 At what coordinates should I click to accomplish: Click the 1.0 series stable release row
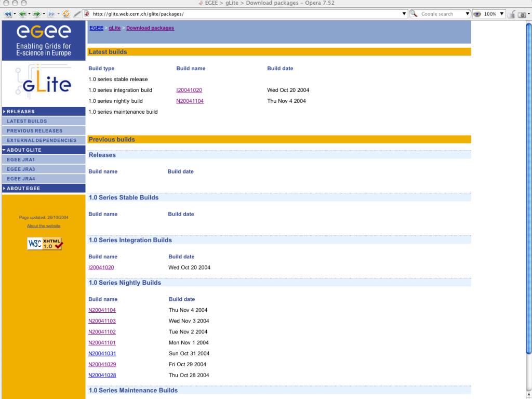pos(118,79)
